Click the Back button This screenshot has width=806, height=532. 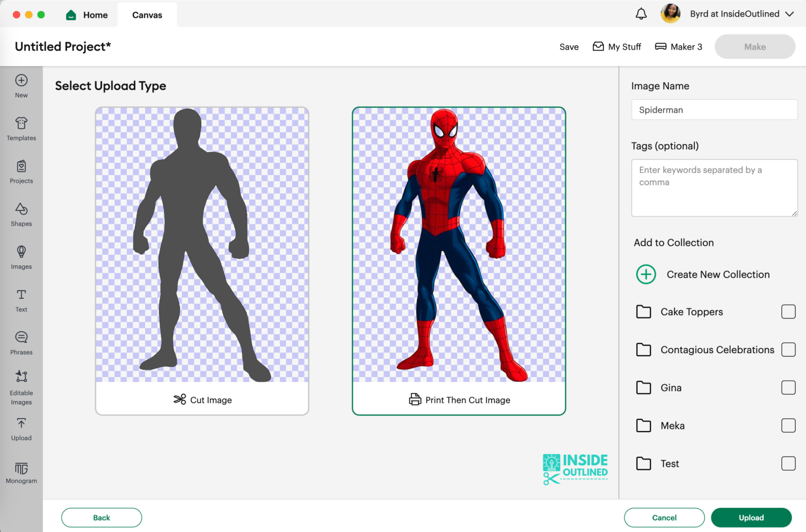pos(101,517)
